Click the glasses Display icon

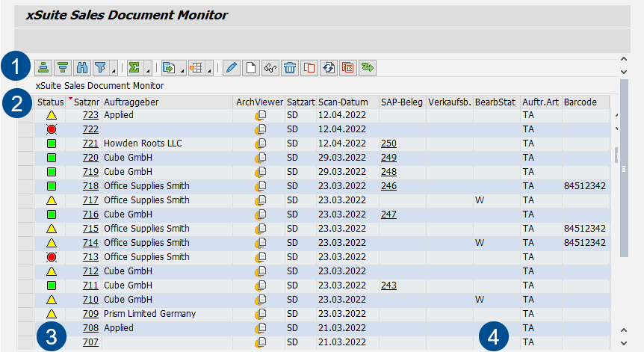[x=270, y=68]
